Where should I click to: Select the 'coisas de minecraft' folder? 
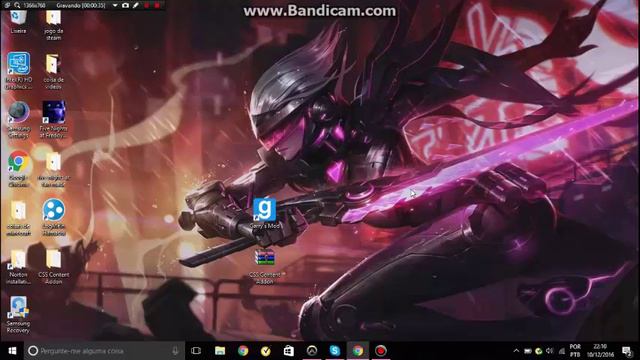click(18, 218)
